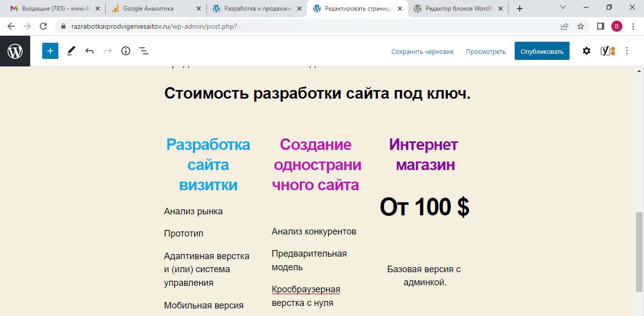644x316 pixels.
Task: Reload the page in browser
Action: pos(43,26)
